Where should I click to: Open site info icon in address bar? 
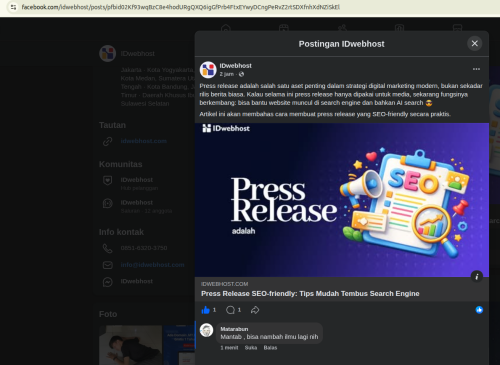click(x=13, y=7)
